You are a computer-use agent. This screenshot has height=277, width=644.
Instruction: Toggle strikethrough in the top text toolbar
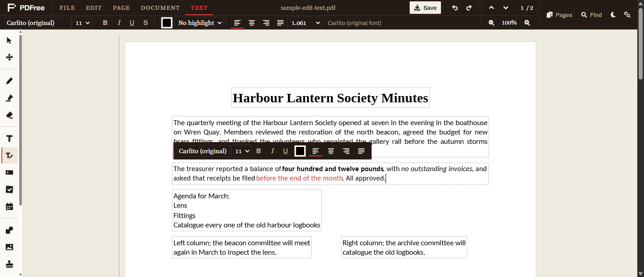pos(145,23)
